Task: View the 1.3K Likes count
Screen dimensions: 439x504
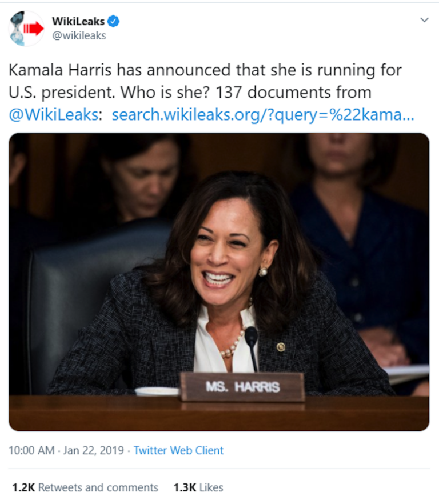Action: click(197, 487)
